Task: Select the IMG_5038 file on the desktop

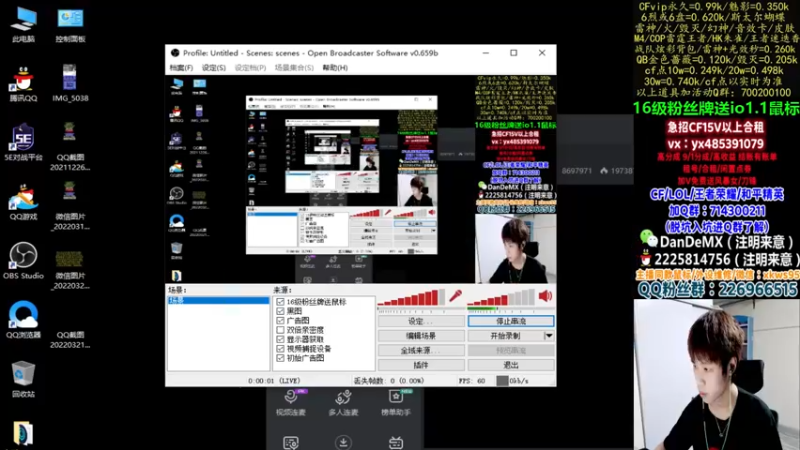Action: (70, 83)
